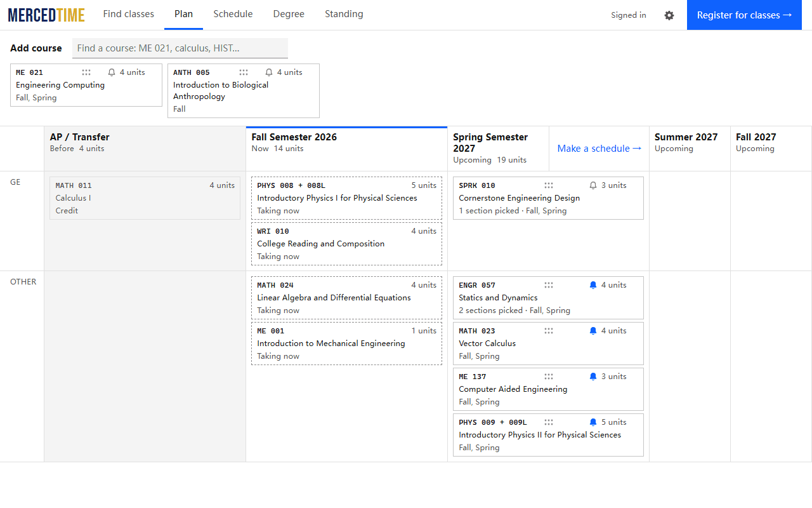Focus the Add course search field
This screenshot has width=812, height=508.
(180, 48)
